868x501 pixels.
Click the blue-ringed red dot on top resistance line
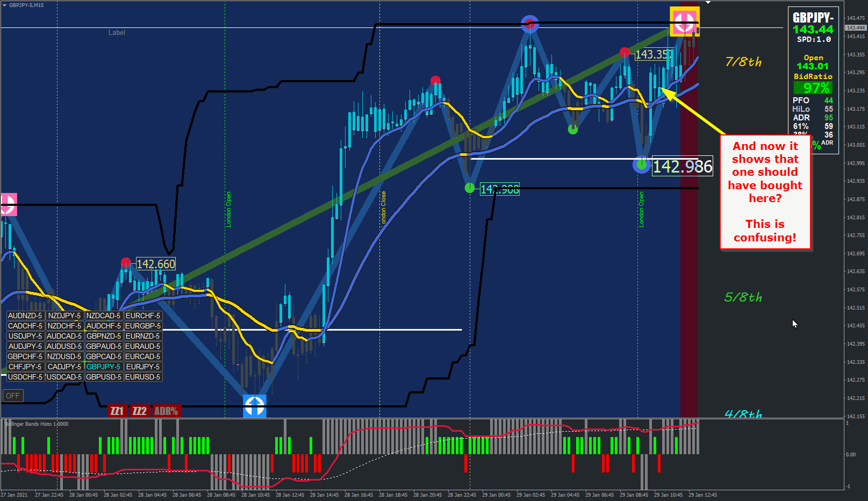(530, 24)
